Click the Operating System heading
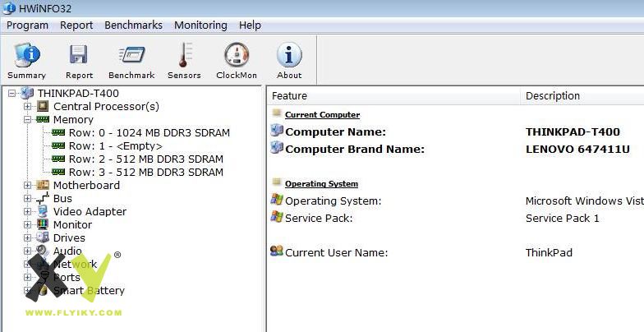 [322, 184]
